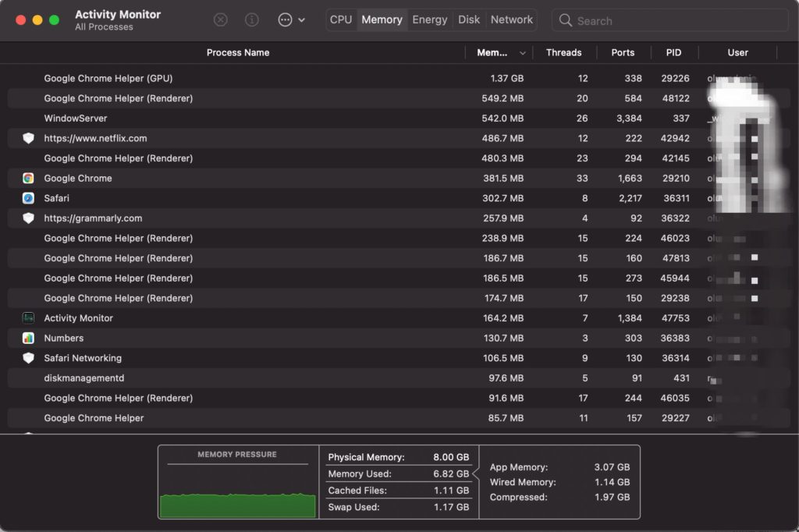Click the Physical Memory 8.00 GB value

coord(451,457)
